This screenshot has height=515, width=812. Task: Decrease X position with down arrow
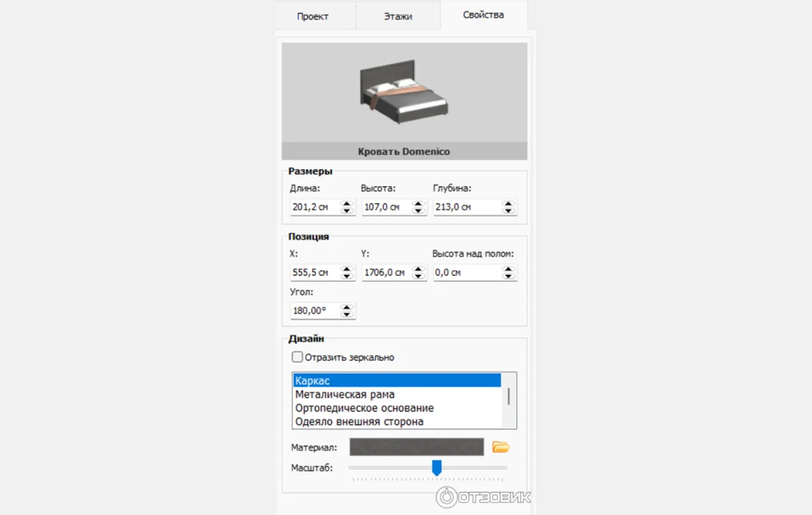[347, 276]
